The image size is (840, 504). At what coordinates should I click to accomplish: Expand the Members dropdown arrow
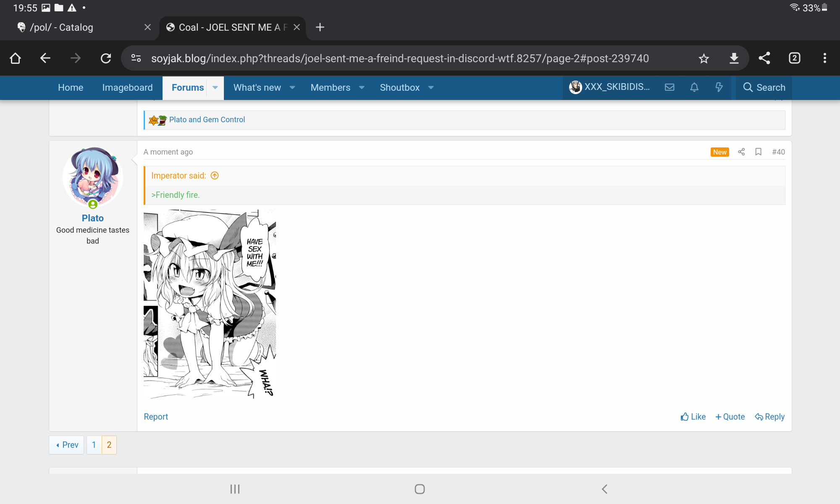362,87
